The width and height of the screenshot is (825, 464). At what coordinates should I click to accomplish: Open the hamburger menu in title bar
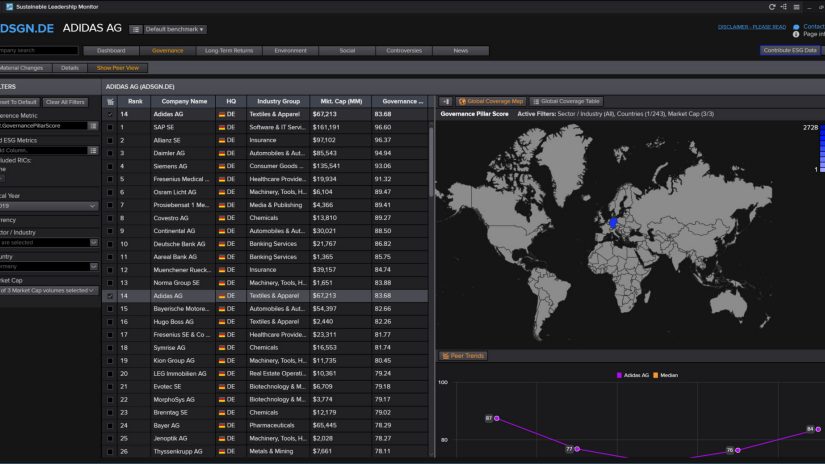tap(797, 7)
